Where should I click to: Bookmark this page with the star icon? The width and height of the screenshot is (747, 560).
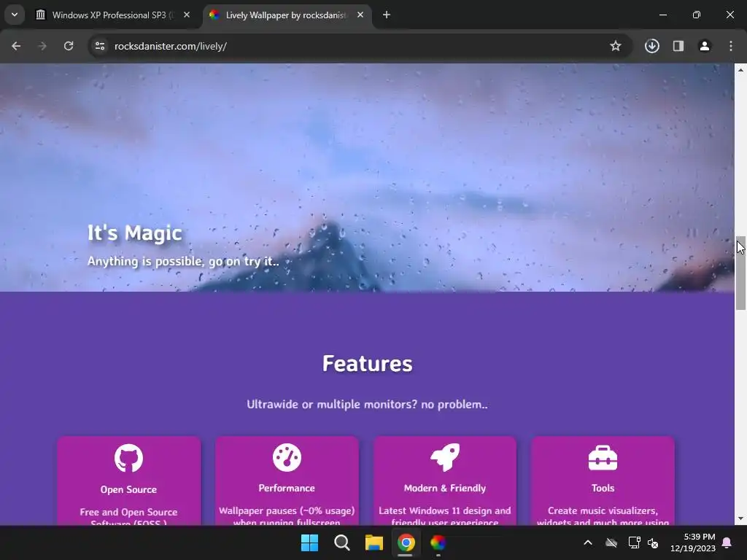pos(616,46)
